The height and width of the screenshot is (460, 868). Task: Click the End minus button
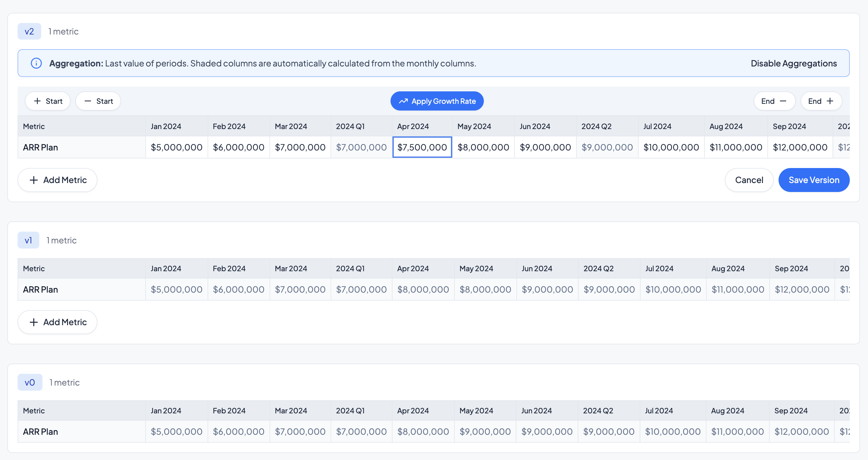click(x=774, y=101)
